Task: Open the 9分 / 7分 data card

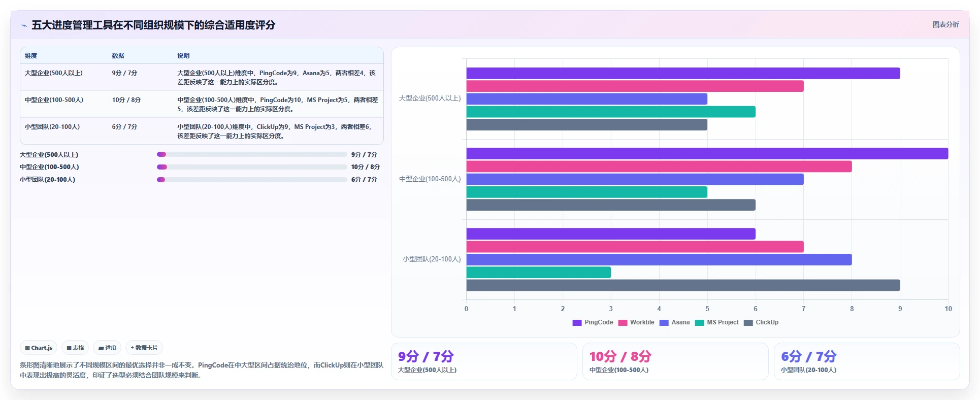Action: [x=484, y=361]
